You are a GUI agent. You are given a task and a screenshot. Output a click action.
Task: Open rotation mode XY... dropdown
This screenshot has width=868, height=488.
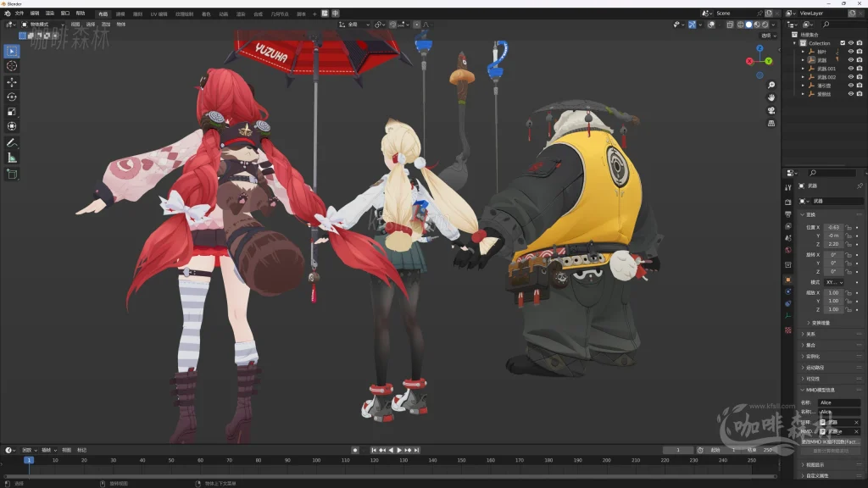[x=834, y=282]
